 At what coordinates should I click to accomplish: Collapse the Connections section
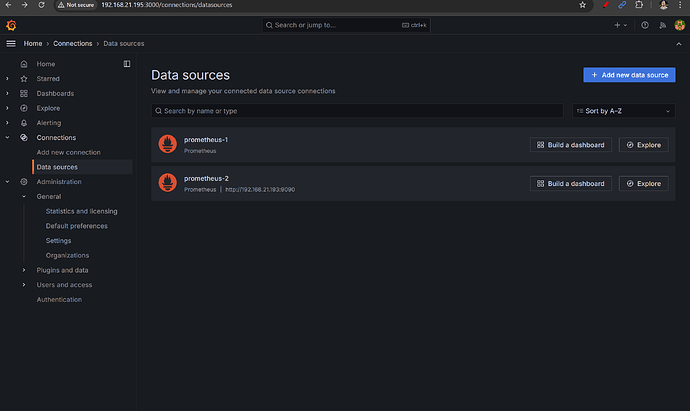[x=9, y=137]
